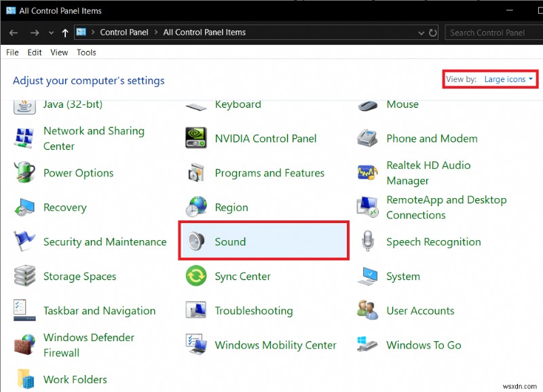The height and width of the screenshot is (392, 543).
Task: Change View by to Small icons
Action: 508,79
